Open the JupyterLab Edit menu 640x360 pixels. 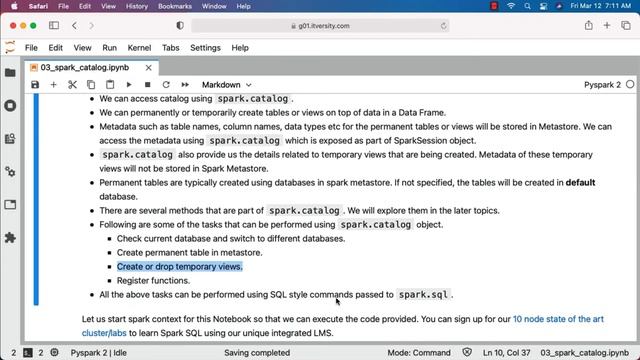tap(56, 48)
